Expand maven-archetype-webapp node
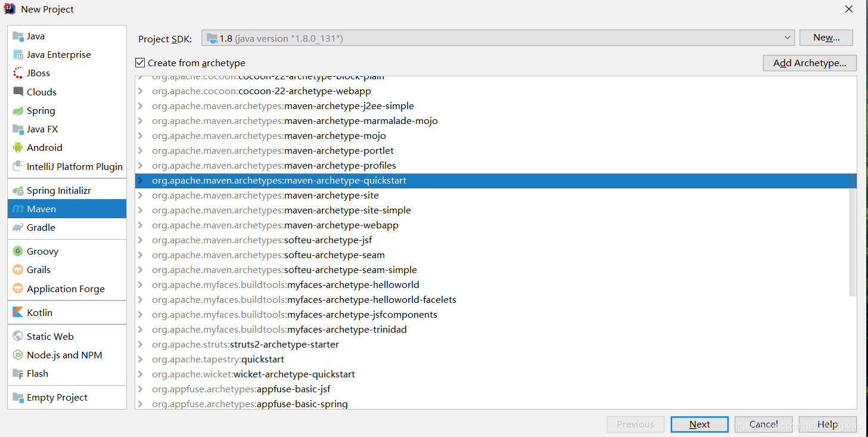 pyautogui.click(x=141, y=225)
